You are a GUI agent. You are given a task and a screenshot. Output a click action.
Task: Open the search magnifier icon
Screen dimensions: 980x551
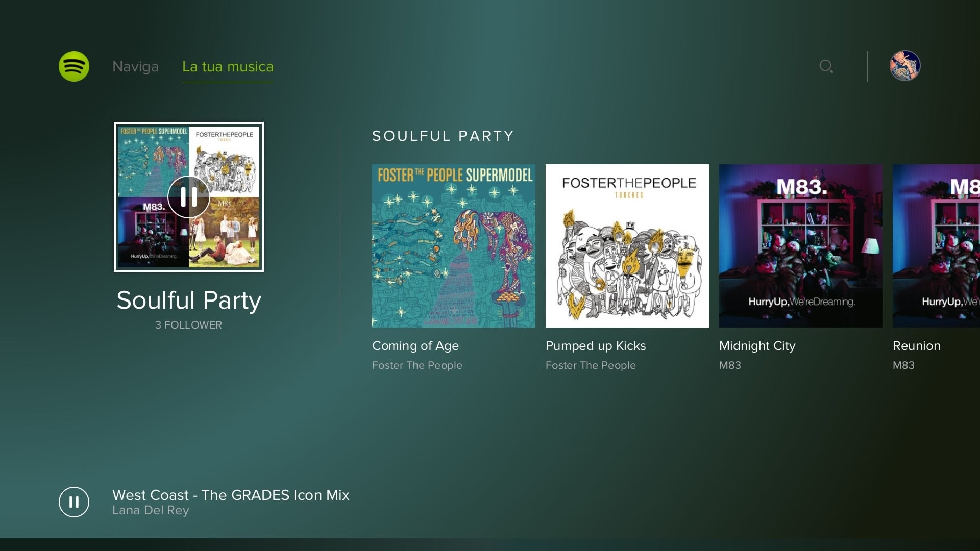pos(826,66)
